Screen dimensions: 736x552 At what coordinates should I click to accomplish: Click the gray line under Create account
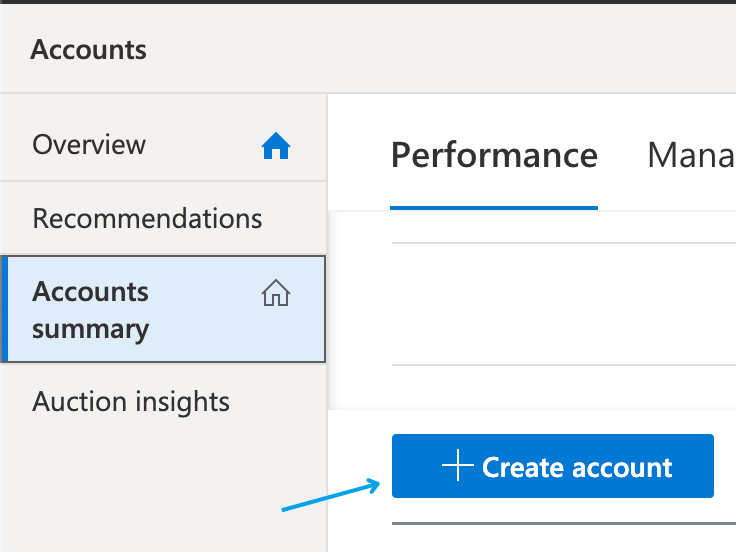(564, 523)
